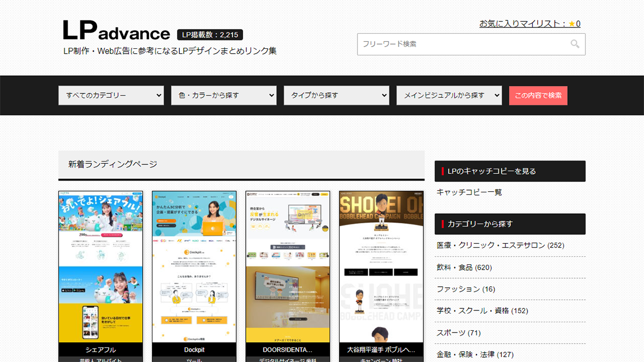Open the メインビジュアルから探す dropdown

tap(449, 95)
